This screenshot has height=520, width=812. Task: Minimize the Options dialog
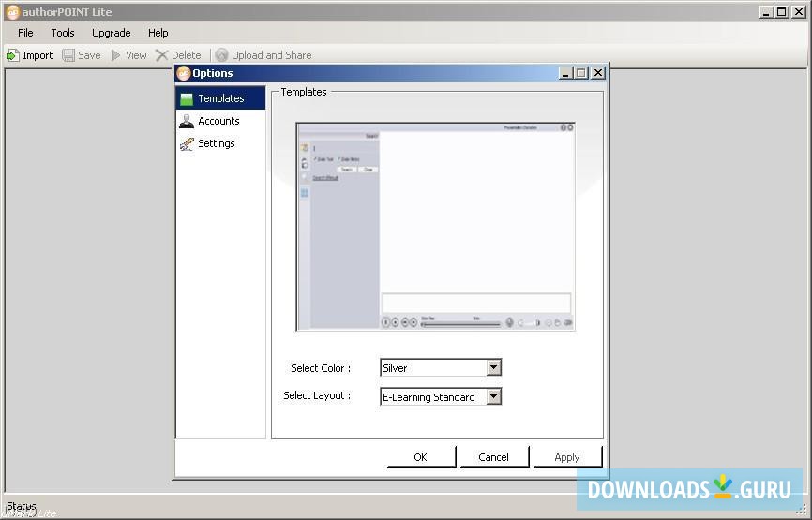[566, 73]
